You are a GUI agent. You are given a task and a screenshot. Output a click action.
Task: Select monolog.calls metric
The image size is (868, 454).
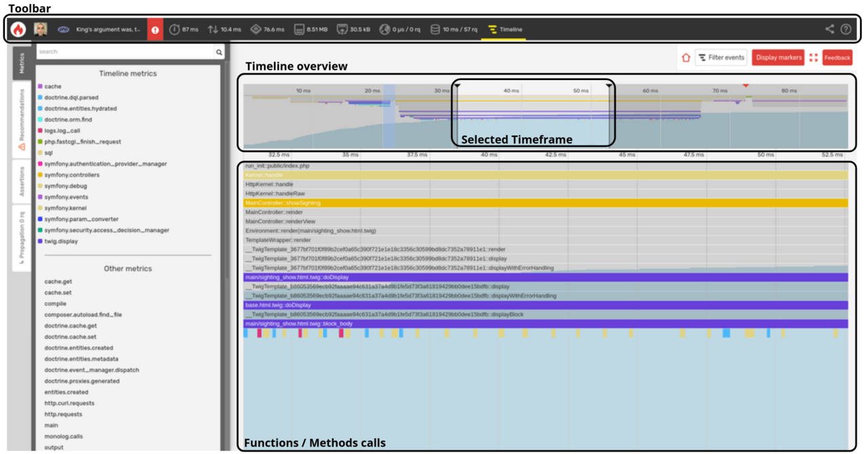[x=64, y=436]
